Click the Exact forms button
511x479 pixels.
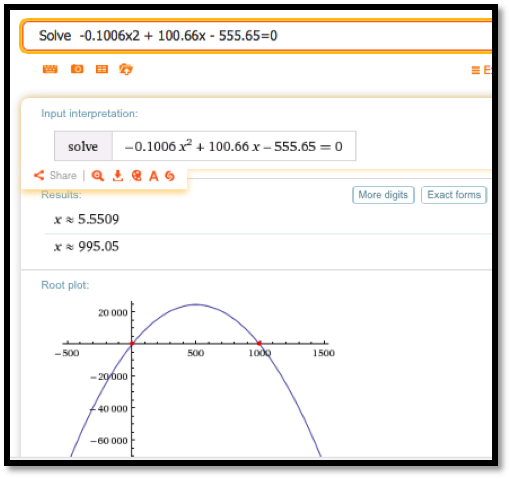coord(454,195)
